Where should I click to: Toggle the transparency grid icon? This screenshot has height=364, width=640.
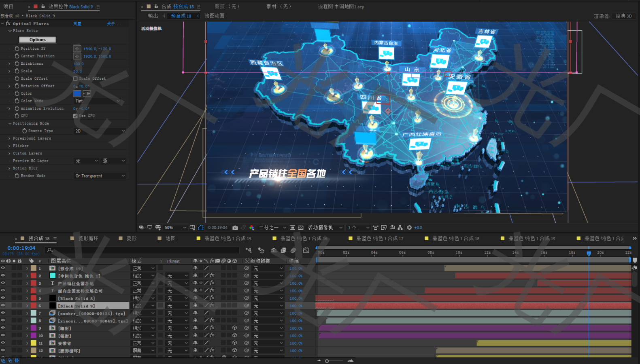(301, 228)
